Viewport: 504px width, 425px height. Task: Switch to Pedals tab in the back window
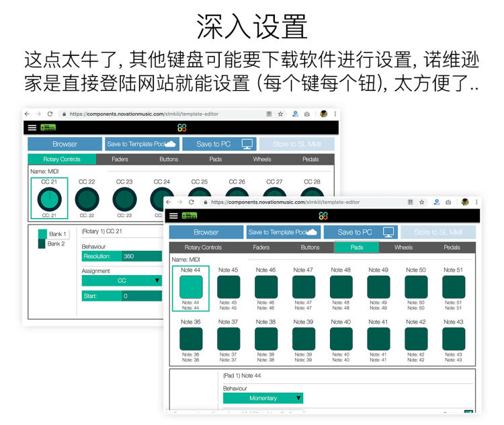[x=310, y=159]
